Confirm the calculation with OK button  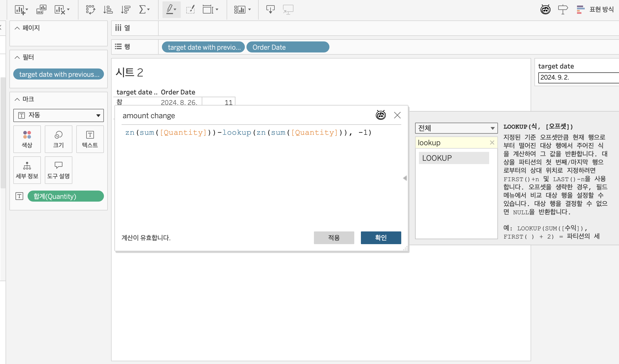tap(381, 238)
